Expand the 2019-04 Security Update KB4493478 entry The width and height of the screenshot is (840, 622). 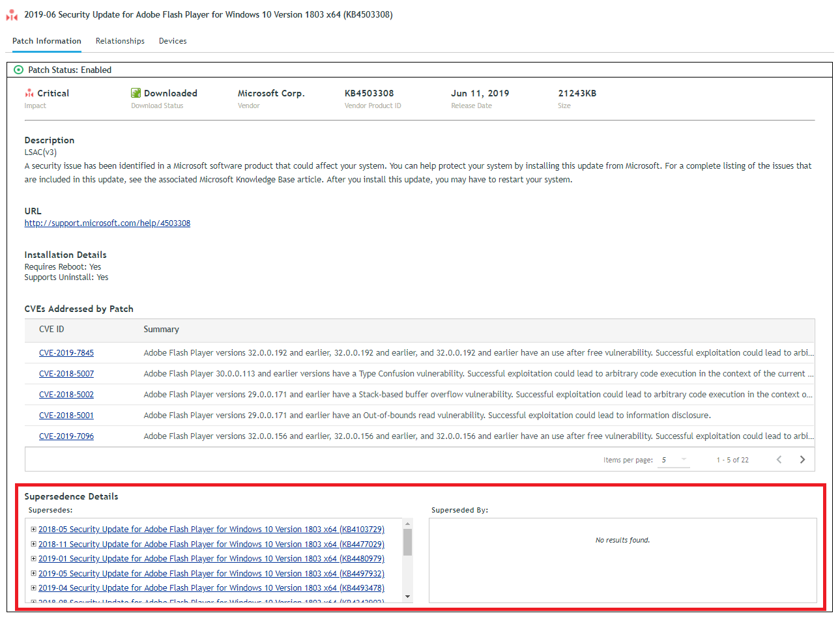33,587
